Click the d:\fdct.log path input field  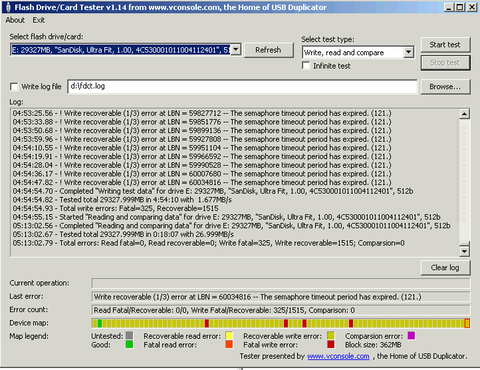(x=242, y=86)
